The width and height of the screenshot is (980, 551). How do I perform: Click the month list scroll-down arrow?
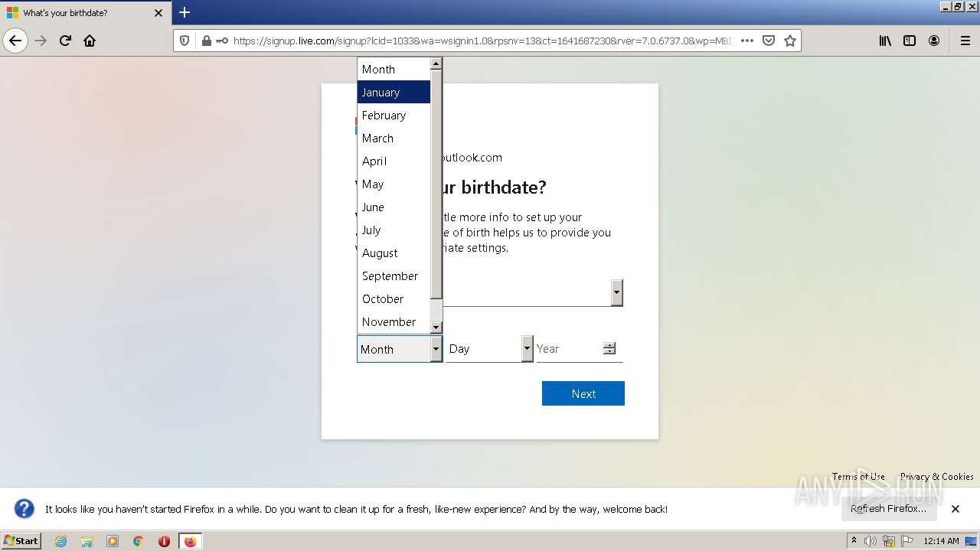(x=436, y=328)
